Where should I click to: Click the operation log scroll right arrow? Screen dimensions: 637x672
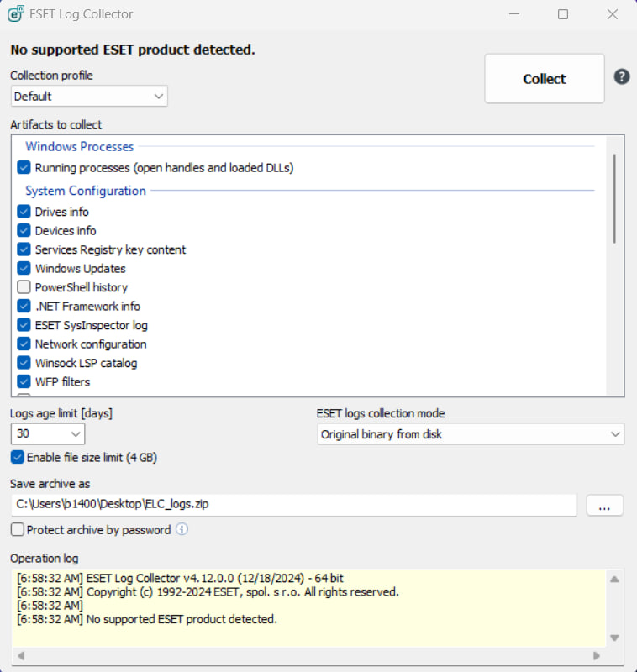click(597, 656)
